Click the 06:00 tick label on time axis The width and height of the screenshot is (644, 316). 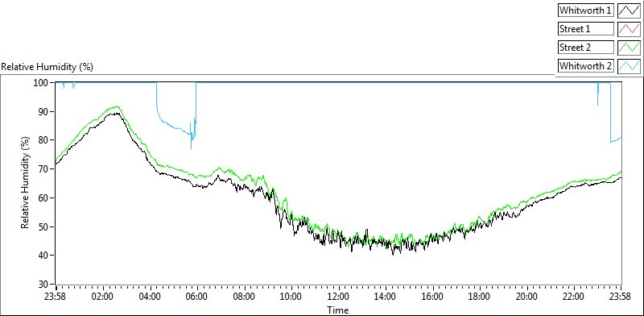tap(196, 296)
